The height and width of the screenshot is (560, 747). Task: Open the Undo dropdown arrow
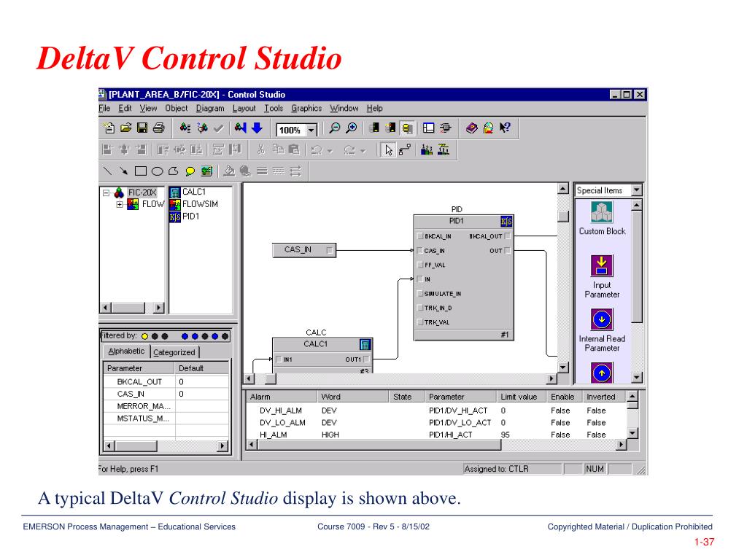pos(330,151)
